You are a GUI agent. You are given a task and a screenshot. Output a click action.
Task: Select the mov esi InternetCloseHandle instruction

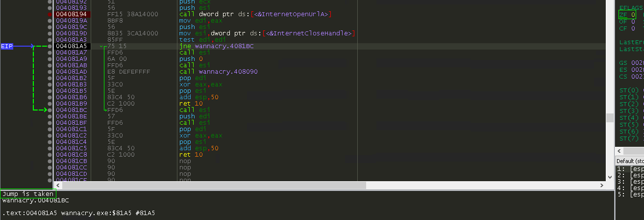point(267,33)
